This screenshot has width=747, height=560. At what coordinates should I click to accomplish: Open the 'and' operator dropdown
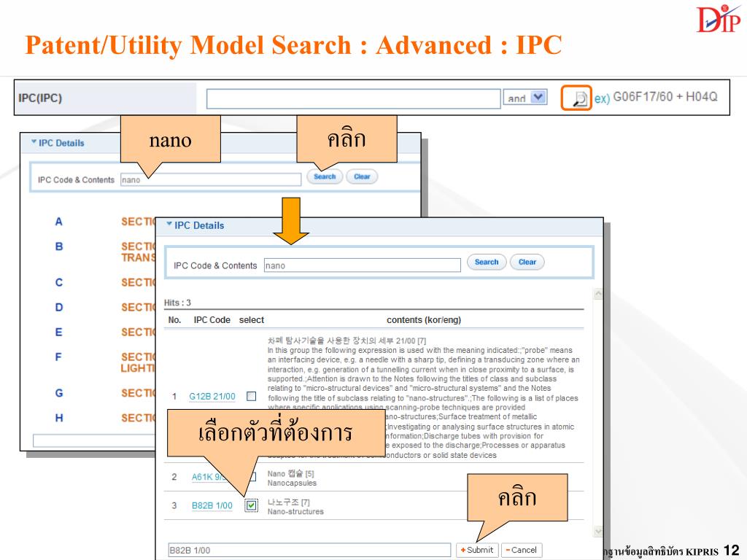click(x=538, y=98)
